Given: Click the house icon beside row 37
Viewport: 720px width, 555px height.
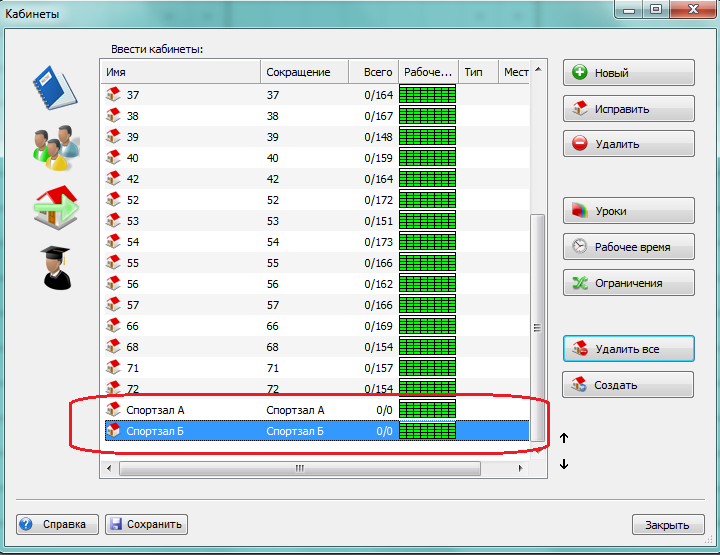Looking at the screenshot, I should 114,95.
